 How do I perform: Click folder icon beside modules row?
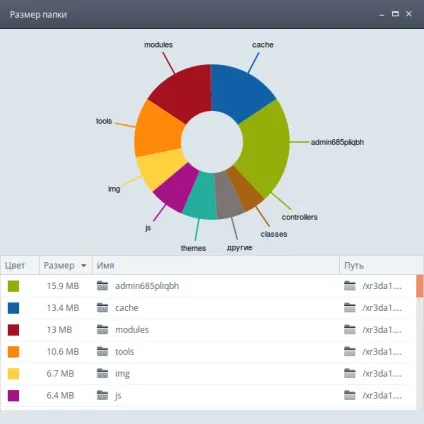click(x=102, y=330)
